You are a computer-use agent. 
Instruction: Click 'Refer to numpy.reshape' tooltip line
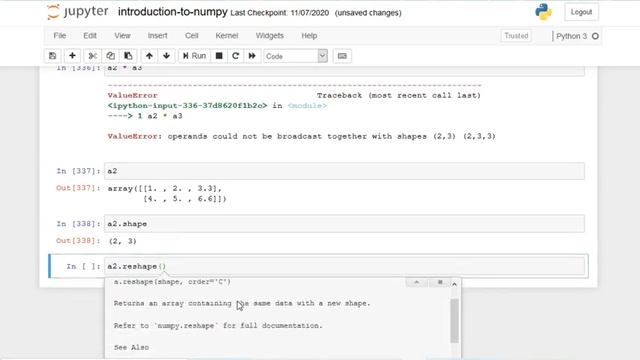[218, 325]
